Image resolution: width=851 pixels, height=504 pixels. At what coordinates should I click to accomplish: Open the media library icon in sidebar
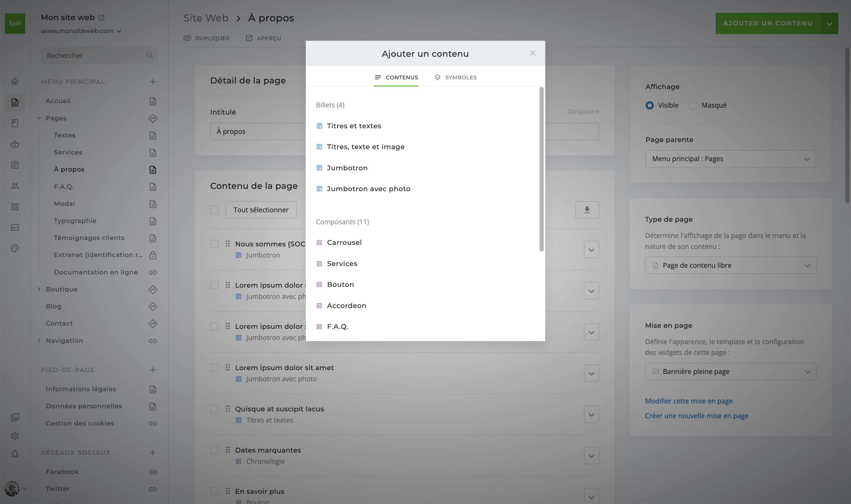click(15, 417)
